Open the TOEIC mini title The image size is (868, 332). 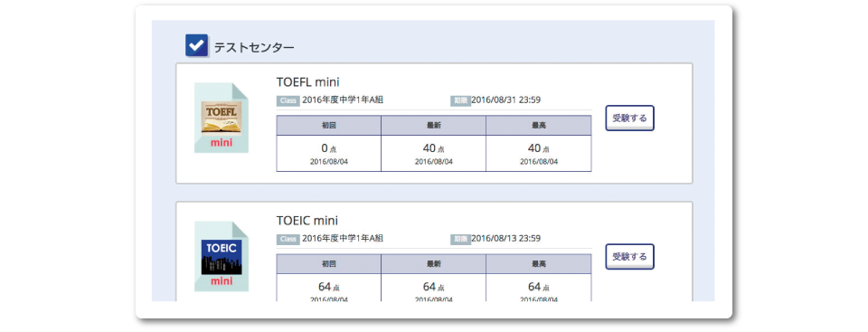coord(307,221)
